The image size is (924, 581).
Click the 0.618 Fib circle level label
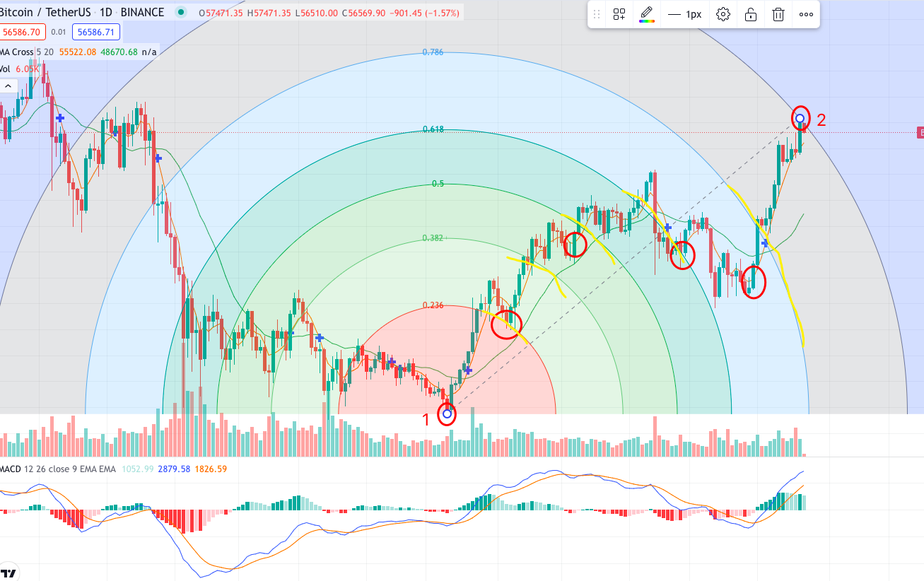click(433, 129)
